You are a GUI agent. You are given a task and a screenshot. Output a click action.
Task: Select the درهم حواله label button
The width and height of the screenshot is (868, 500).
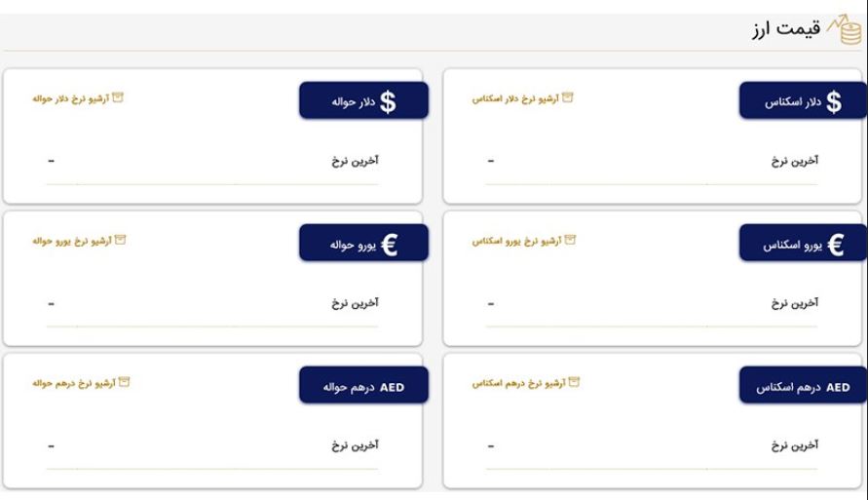click(363, 385)
